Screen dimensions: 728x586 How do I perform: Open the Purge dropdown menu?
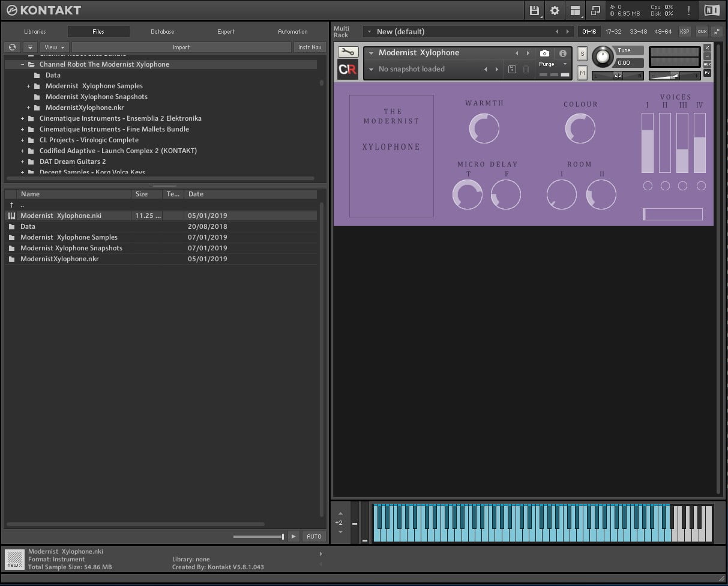(x=552, y=64)
